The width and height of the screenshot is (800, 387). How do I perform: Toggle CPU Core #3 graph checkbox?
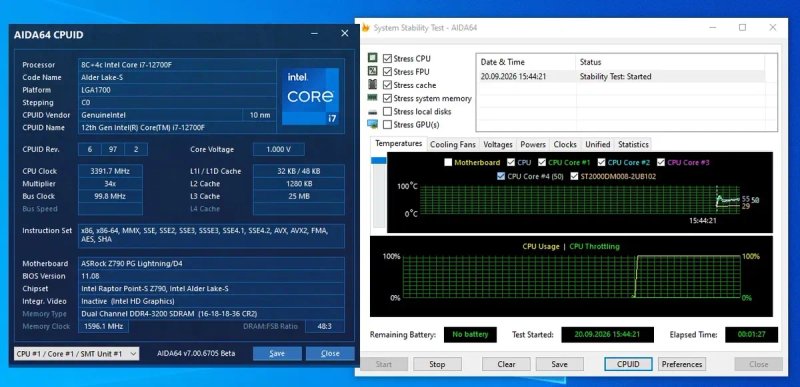point(661,163)
